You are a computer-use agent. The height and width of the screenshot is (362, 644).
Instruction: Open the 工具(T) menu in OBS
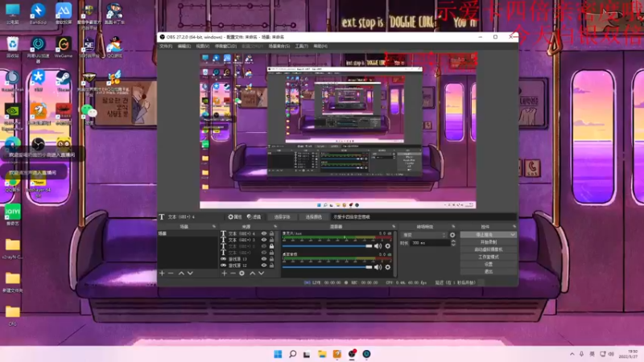pyautogui.click(x=301, y=46)
